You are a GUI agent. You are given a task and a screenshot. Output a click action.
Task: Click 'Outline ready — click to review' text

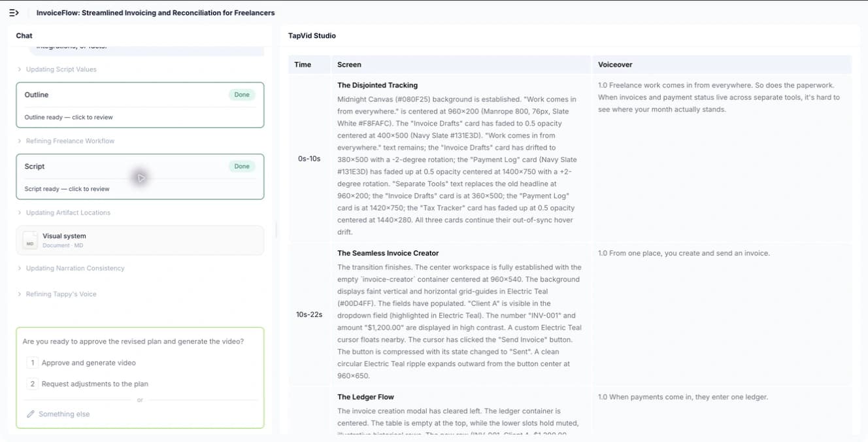69,118
